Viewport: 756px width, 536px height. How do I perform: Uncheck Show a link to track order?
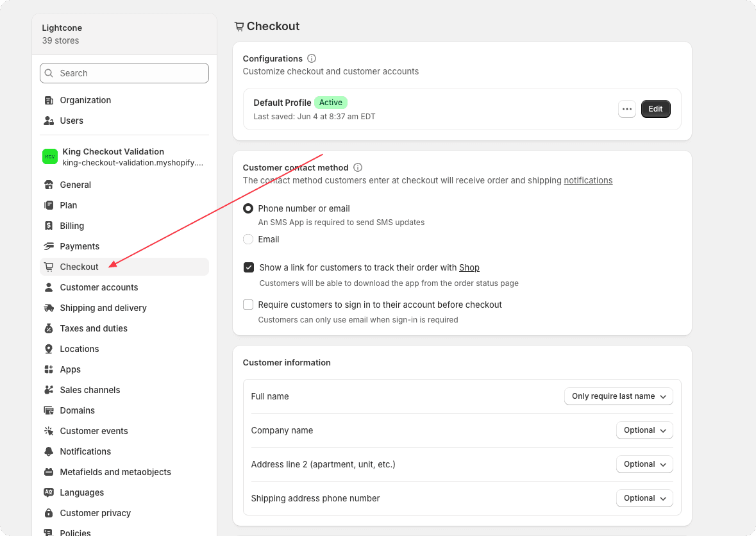coord(249,267)
